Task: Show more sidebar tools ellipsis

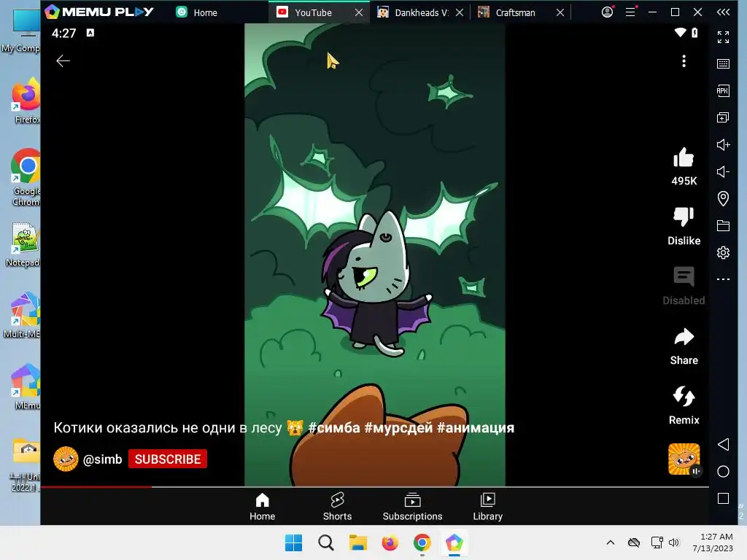Action: (723, 279)
